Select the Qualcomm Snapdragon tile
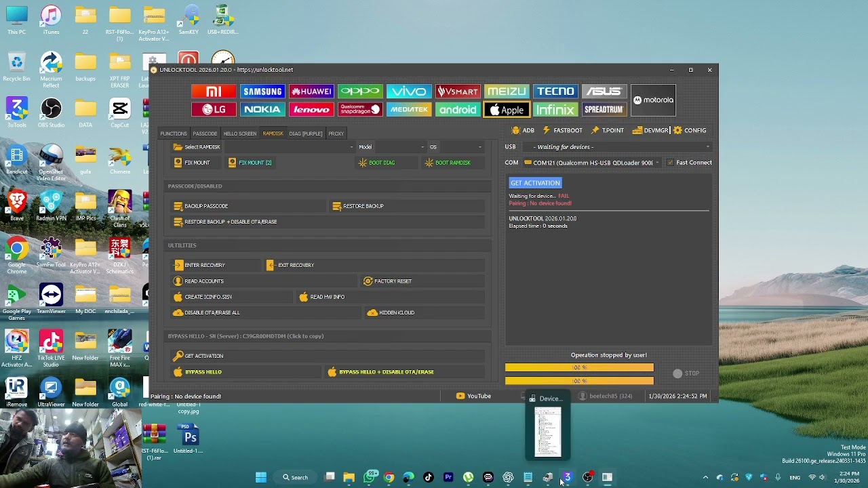This screenshot has height=488, width=868. pyautogui.click(x=360, y=109)
